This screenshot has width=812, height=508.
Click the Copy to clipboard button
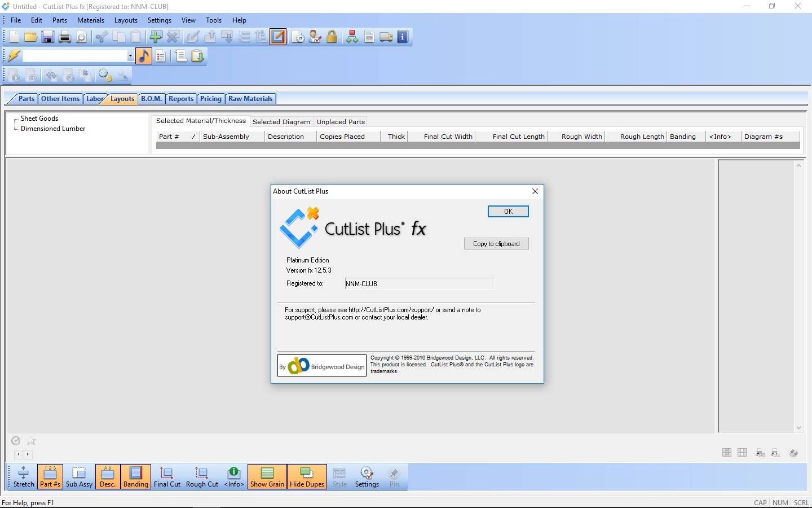496,244
